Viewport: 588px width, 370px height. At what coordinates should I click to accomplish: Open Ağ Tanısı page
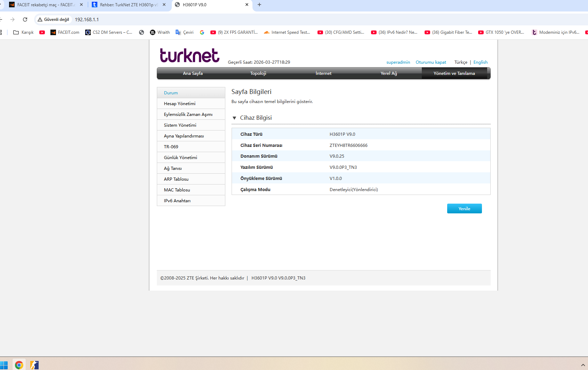tap(191, 168)
